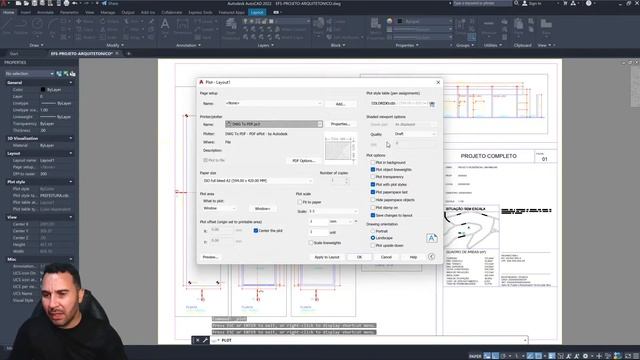Click the command line customize wrench icon

click(205, 340)
